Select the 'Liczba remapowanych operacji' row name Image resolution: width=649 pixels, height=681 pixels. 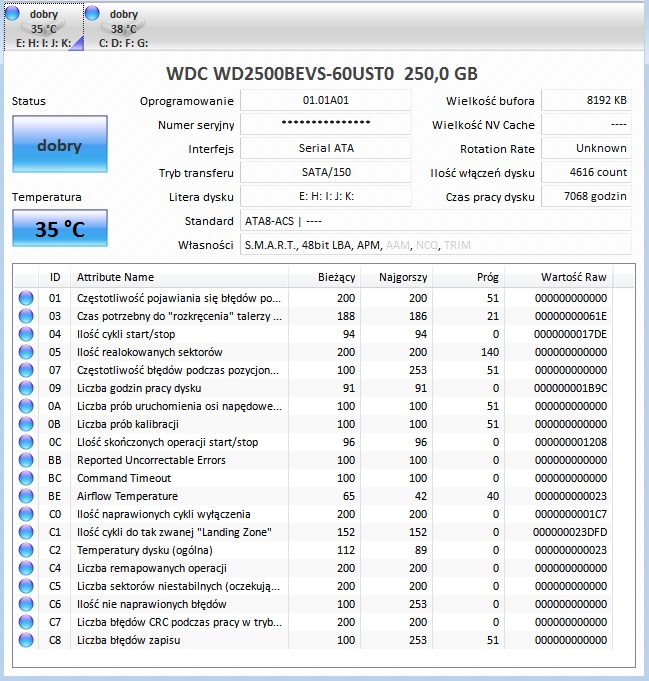tap(152, 568)
